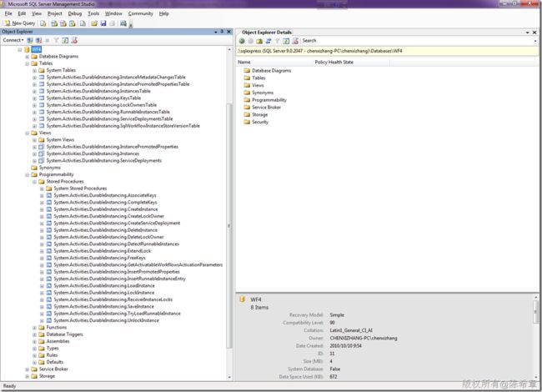Screen dimensions: 542x392
Task: Click the Refresh icon in Details toolbar
Action: [286, 41]
